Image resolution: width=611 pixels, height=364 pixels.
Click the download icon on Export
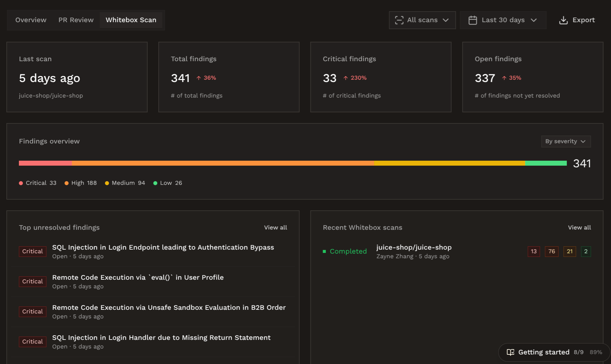point(563,20)
